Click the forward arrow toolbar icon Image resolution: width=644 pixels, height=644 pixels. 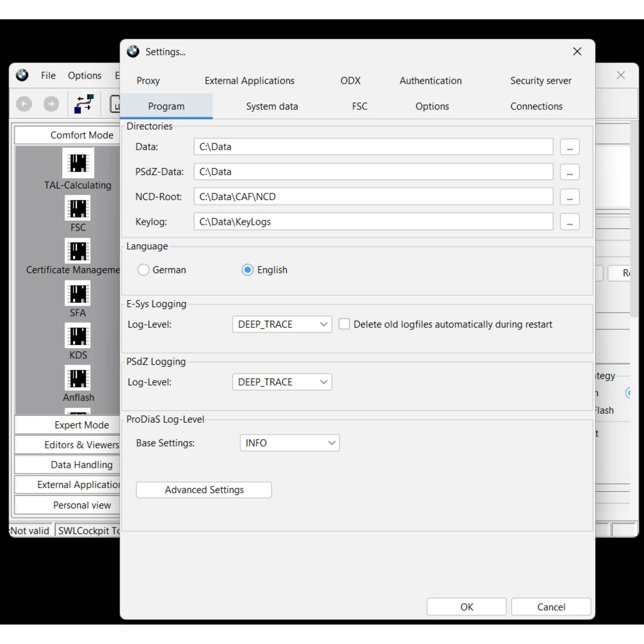[x=51, y=104]
